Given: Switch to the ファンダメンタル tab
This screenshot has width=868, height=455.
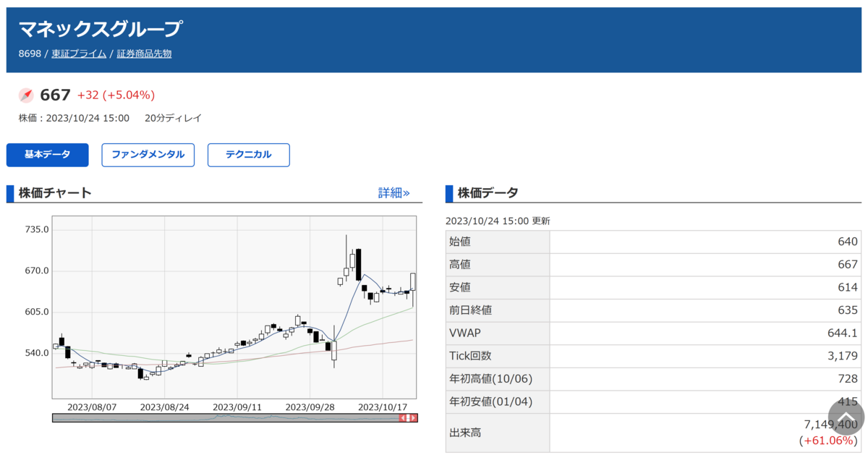Looking at the screenshot, I should (x=148, y=155).
